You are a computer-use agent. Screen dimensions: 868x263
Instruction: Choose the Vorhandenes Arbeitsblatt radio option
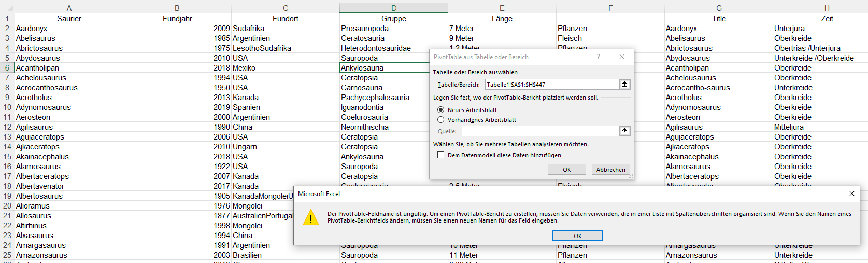tap(440, 120)
